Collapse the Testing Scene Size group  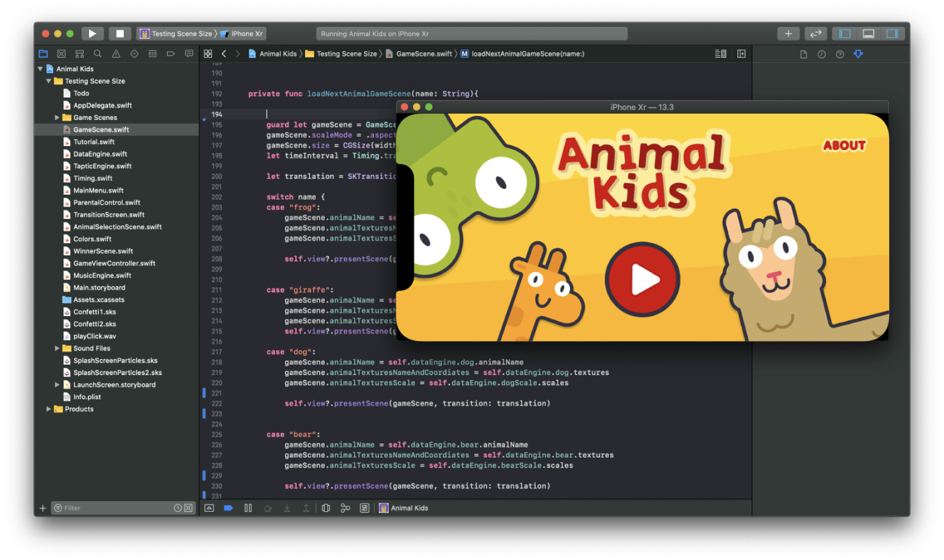(x=48, y=81)
